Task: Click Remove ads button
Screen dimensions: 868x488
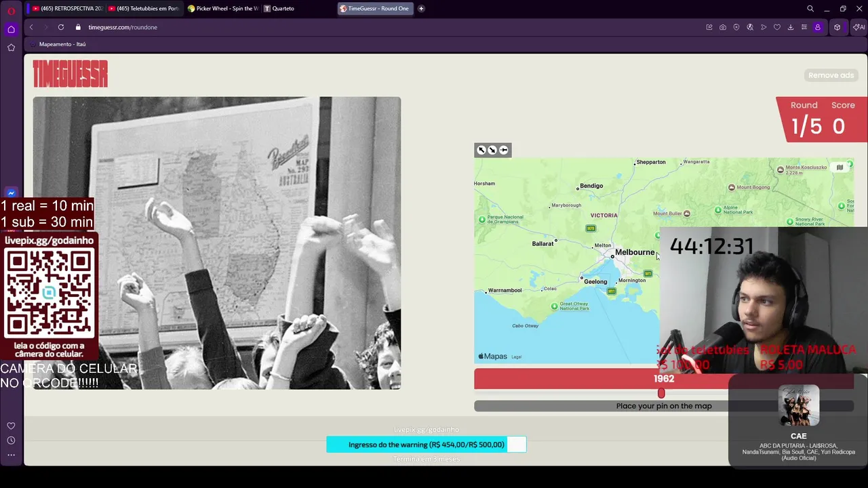Action: click(831, 75)
